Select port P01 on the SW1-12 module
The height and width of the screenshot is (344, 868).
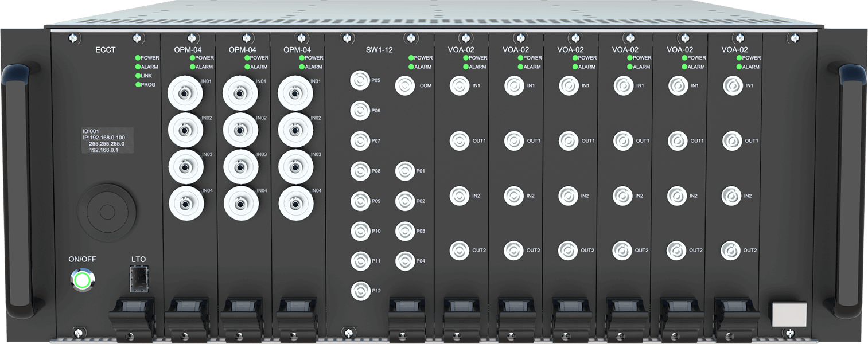pyautogui.click(x=405, y=171)
